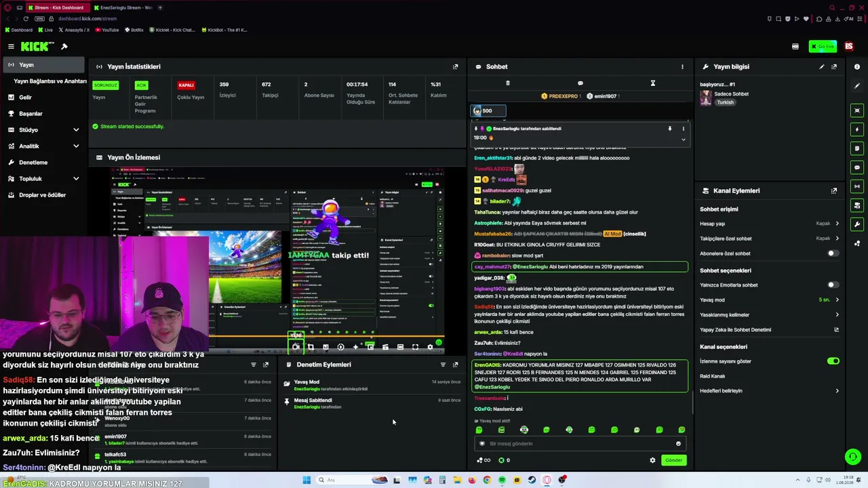Click the Turkish language tag in Yayın bilgisi
The height and width of the screenshot is (488, 868).
[725, 102]
